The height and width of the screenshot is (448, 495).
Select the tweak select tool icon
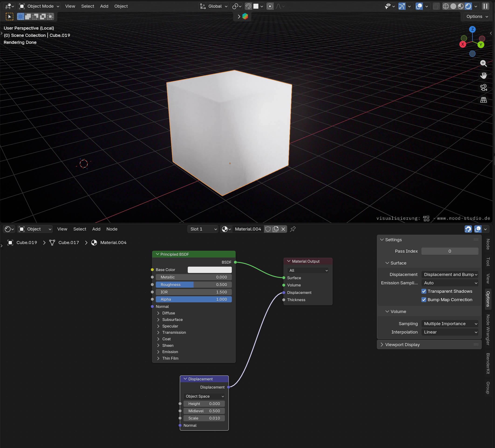[x=9, y=17]
